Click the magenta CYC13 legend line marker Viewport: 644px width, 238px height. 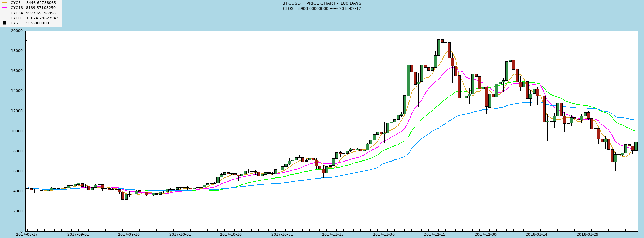[x=4, y=8]
